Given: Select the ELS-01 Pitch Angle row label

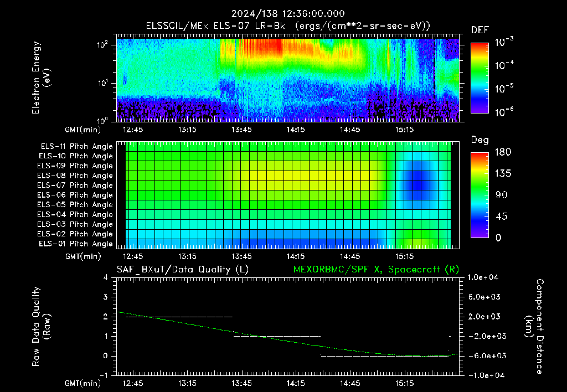Looking at the screenshot, I should click(76, 244).
